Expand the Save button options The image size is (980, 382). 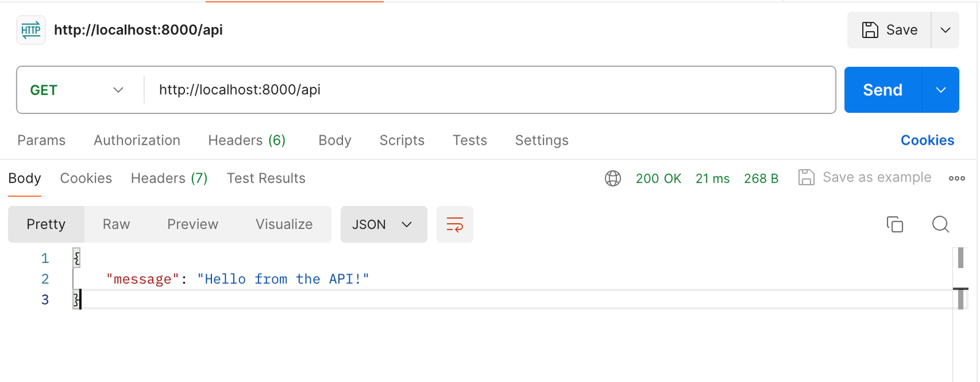click(x=944, y=29)
